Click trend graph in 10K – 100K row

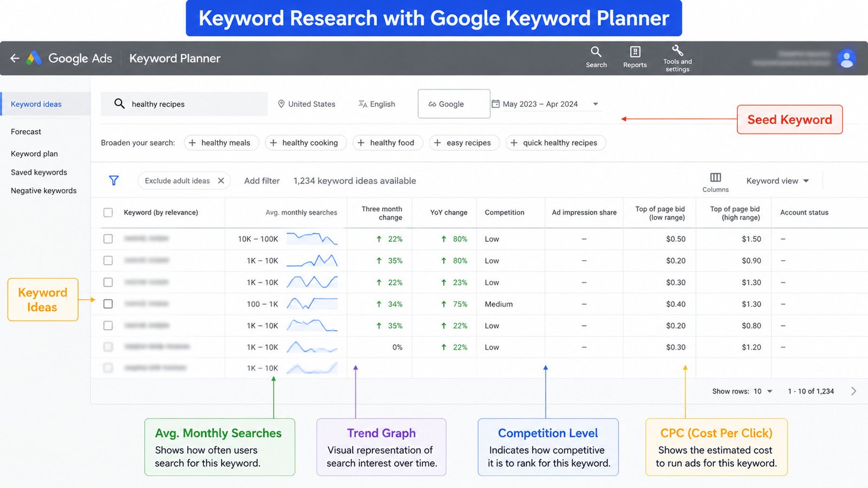pyautogui.click(x=312, y=239)
